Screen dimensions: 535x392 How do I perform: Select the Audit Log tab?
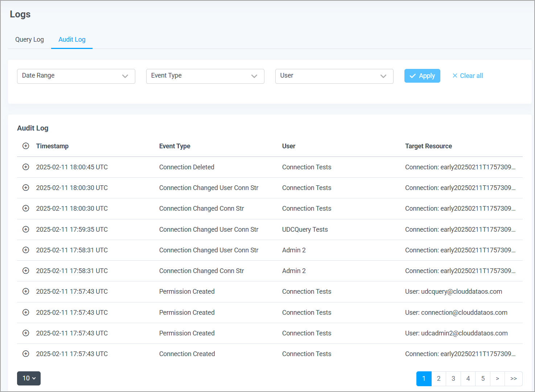click(72, 40)
